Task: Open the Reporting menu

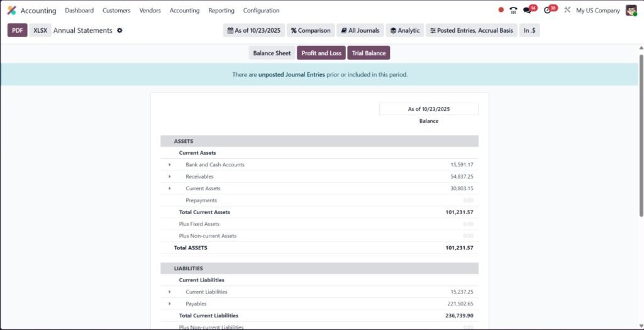Action: 221,11
